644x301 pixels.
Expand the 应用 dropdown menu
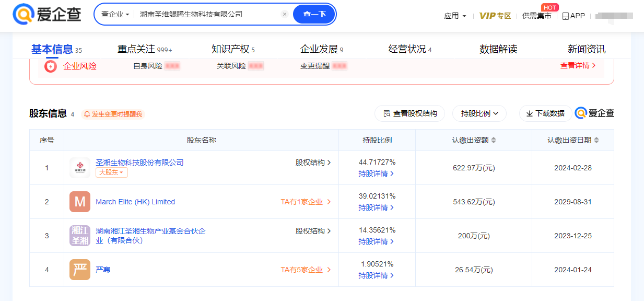tap(455, 16)
